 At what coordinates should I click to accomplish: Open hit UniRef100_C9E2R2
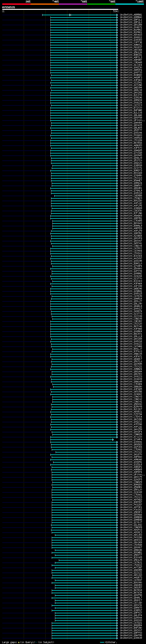tap(131, 321)
